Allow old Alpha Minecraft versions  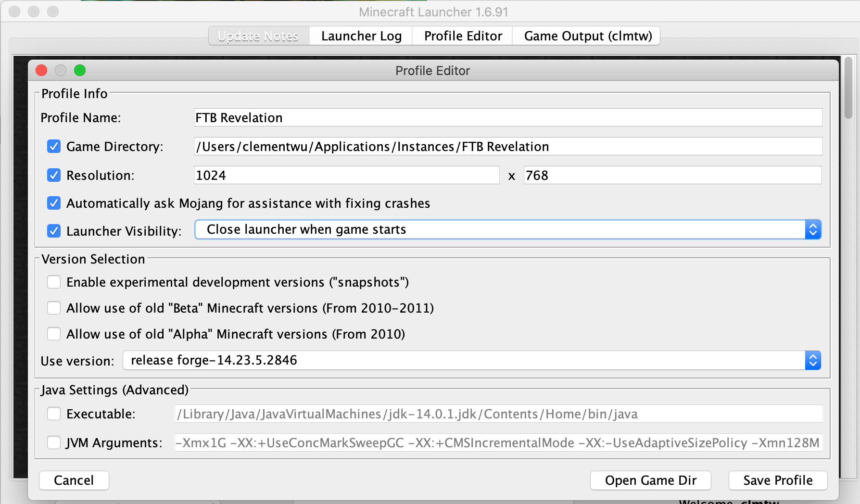(54, 334)
